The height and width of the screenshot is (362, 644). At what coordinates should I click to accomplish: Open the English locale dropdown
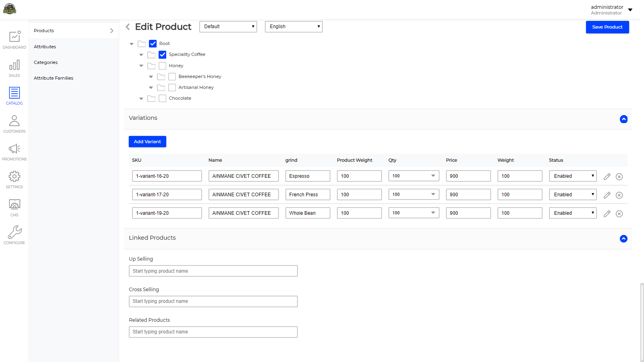[x=294, y=27]
